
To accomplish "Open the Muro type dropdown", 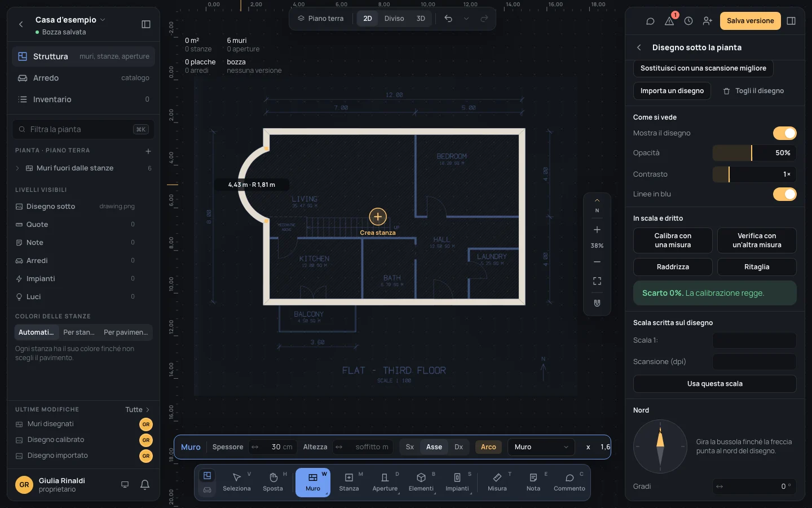I will tap(541, 447).
